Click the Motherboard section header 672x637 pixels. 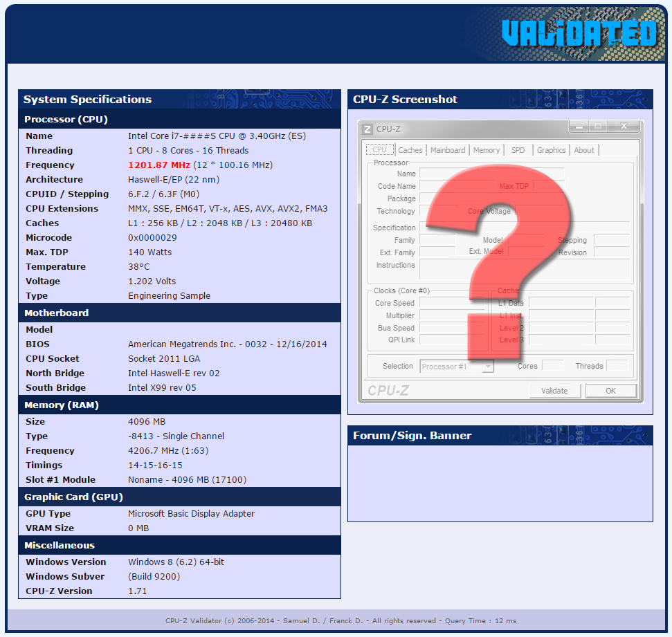(179, 313)
